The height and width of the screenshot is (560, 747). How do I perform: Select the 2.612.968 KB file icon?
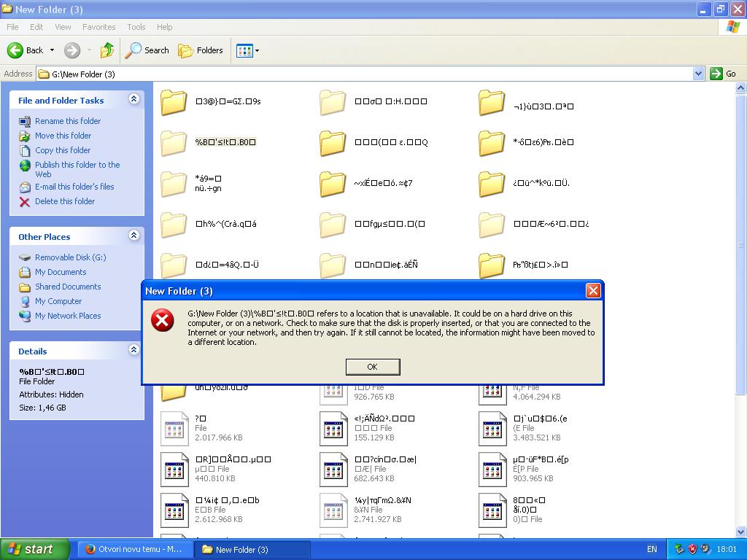(174, 510)
